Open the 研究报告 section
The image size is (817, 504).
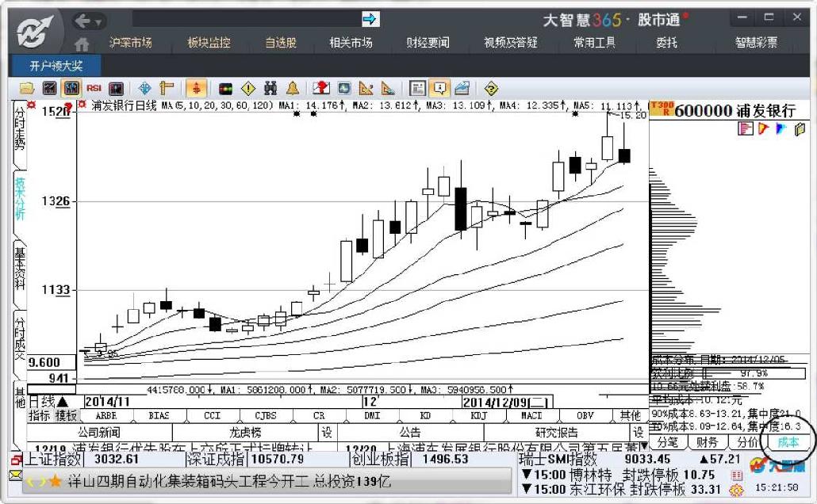coord(557,432)
